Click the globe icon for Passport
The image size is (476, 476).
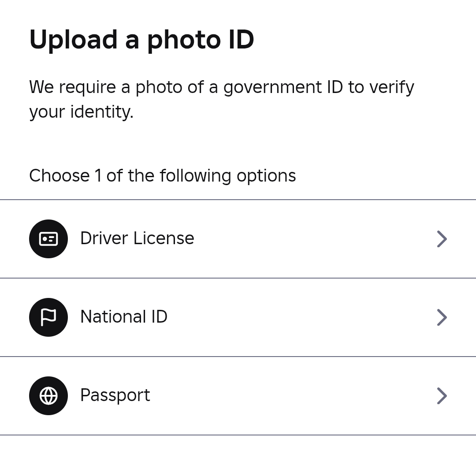pyautogui.click(x=48, y=396)
